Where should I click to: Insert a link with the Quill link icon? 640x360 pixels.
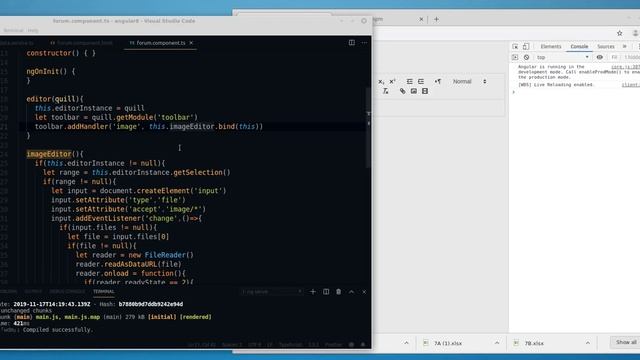tap(402, 91)
